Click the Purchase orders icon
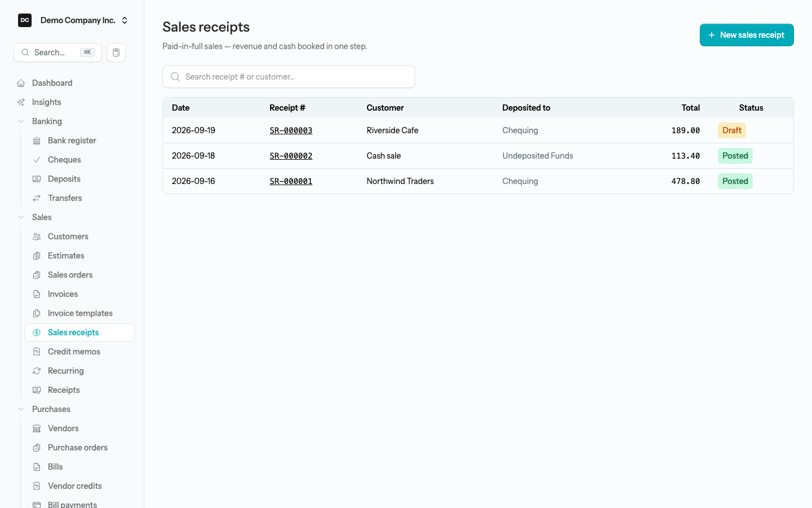 tap(37, 448)
